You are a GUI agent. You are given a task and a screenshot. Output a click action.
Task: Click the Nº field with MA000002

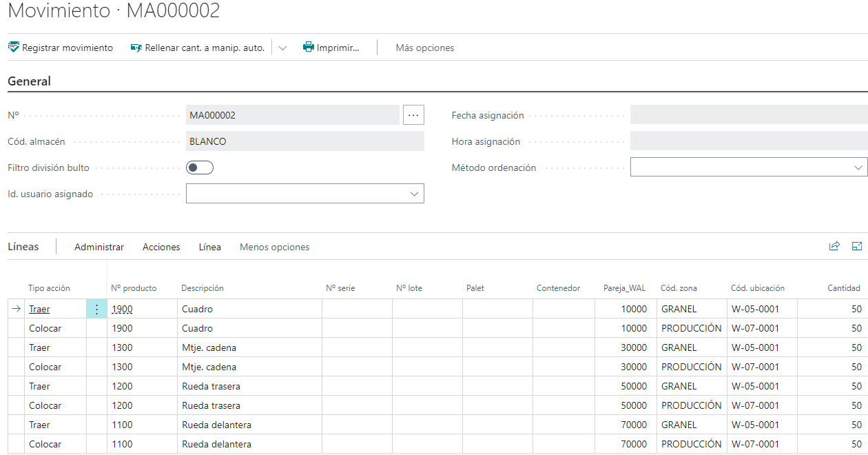[293, 115]
